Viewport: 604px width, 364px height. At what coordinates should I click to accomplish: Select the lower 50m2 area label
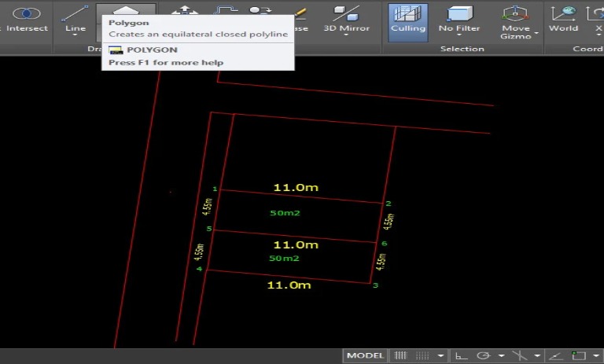click(284, 259)
